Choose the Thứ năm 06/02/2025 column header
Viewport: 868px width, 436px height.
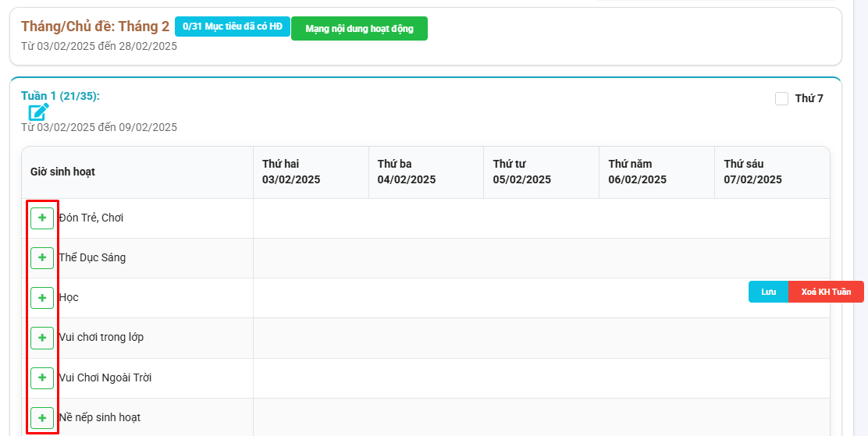tap(637, 172)
